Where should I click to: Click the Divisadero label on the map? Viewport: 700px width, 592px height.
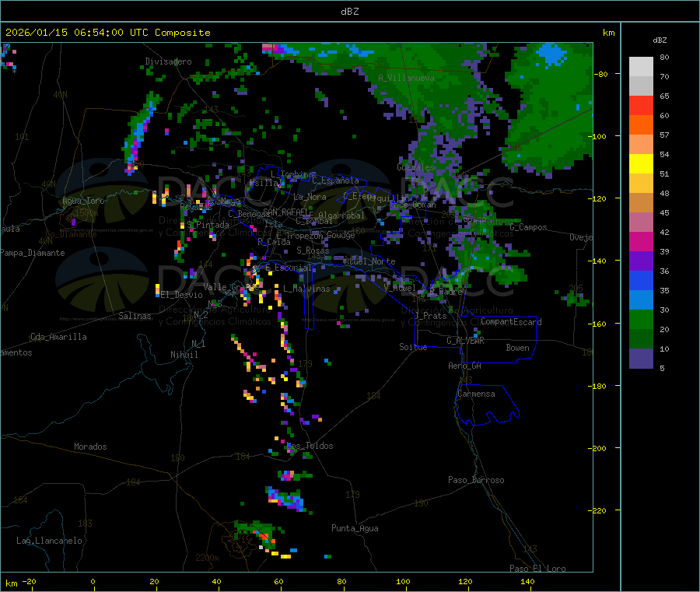(x=168, y=61)
